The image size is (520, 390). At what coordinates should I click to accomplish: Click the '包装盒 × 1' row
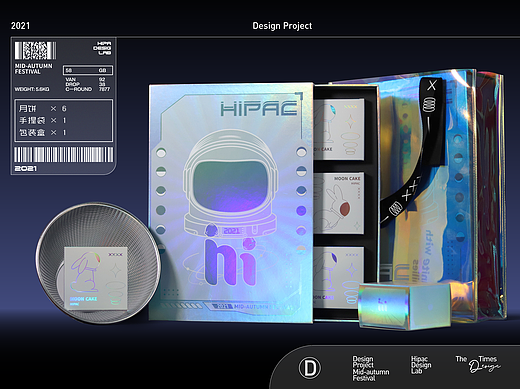pos(43,132)
